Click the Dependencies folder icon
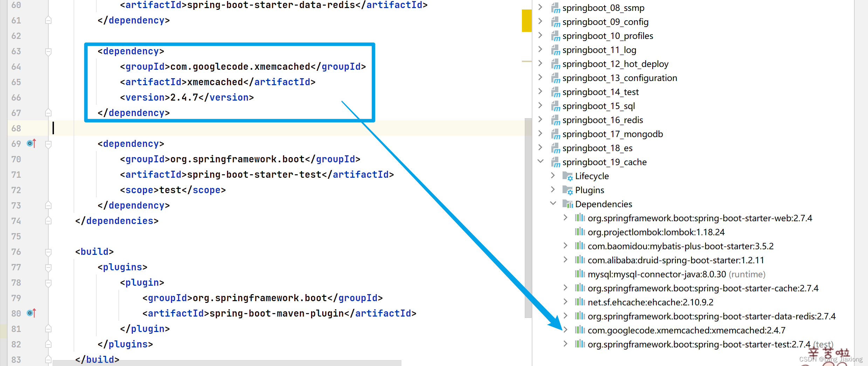 tap(567, 204)
